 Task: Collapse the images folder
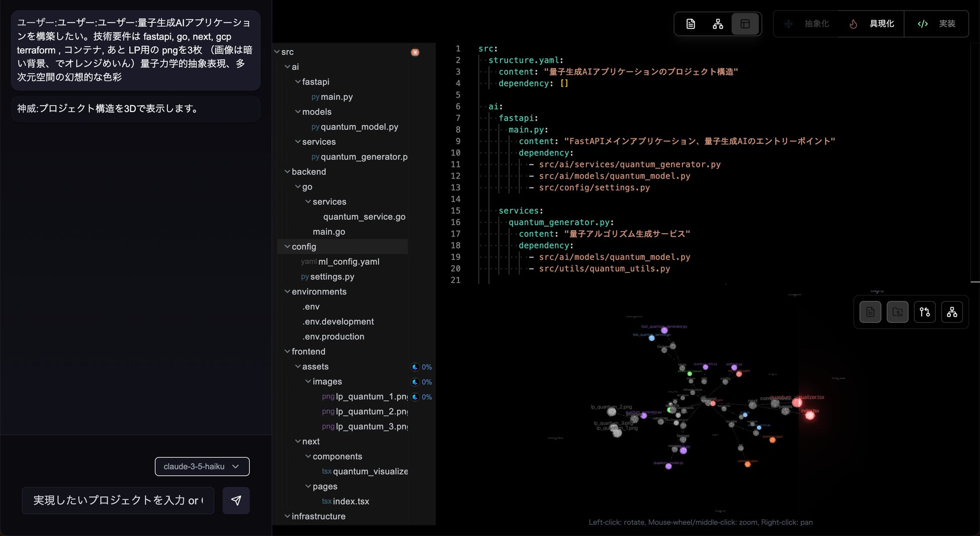click(x=309, y=382)
